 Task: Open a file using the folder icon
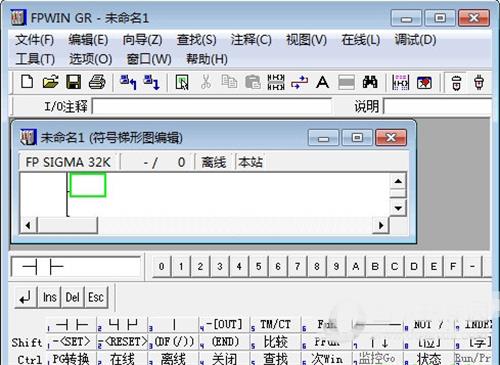tap(50, 82)
